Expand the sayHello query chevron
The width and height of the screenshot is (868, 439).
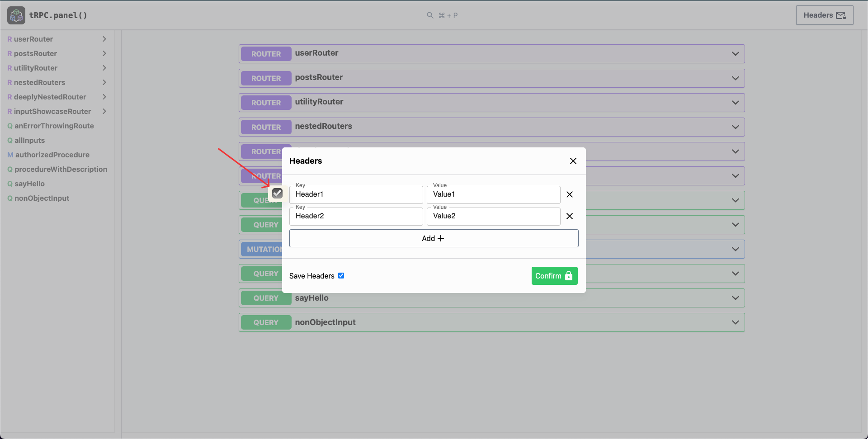click(x=736, y=298)
